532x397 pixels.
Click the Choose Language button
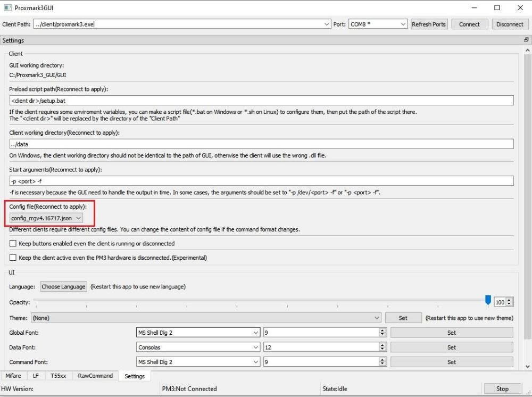pyautogui.click(x=63, y=287)
